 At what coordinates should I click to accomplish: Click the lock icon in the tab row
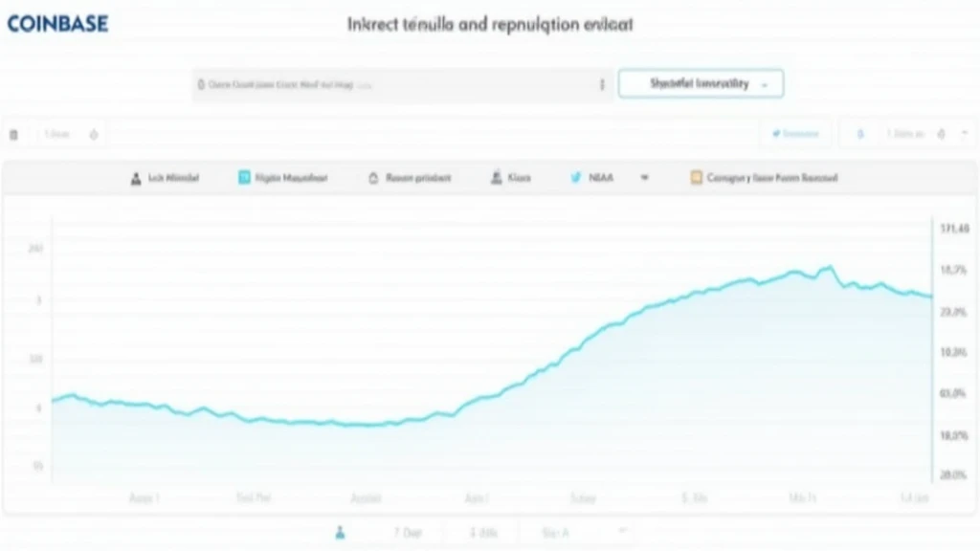[x=373, y=178]
